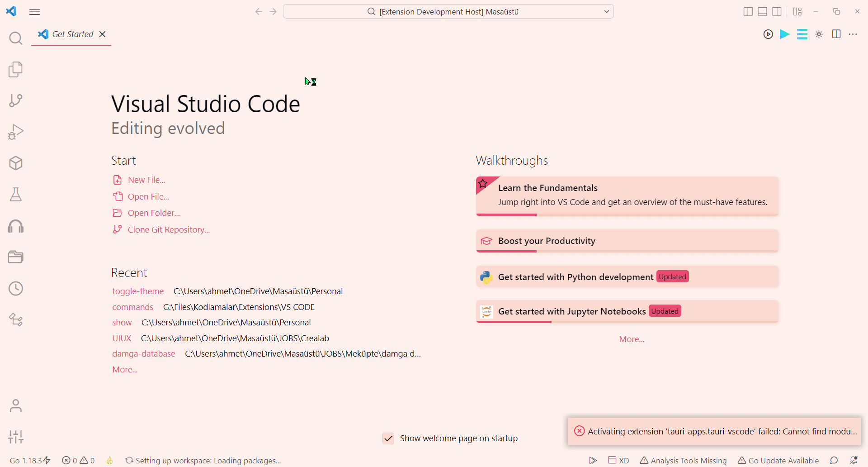
Task: Open the Search view in the activity bar
Action: tap(16, 38)
